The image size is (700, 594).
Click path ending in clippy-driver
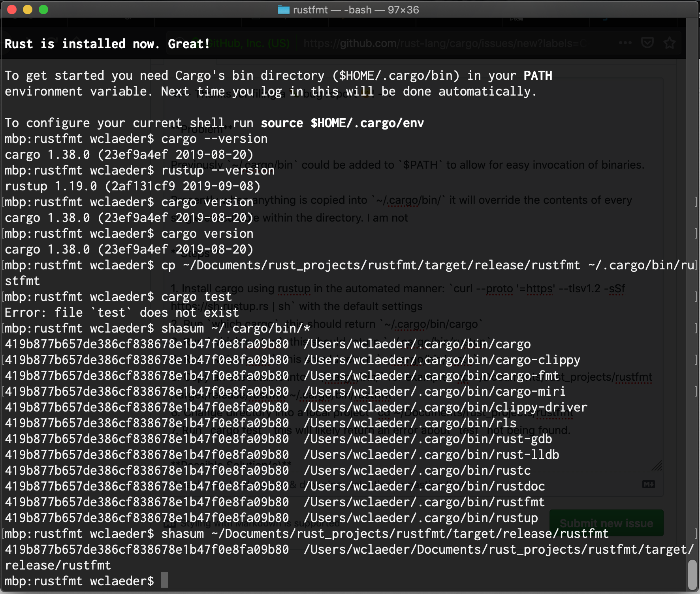pos(446,408)
